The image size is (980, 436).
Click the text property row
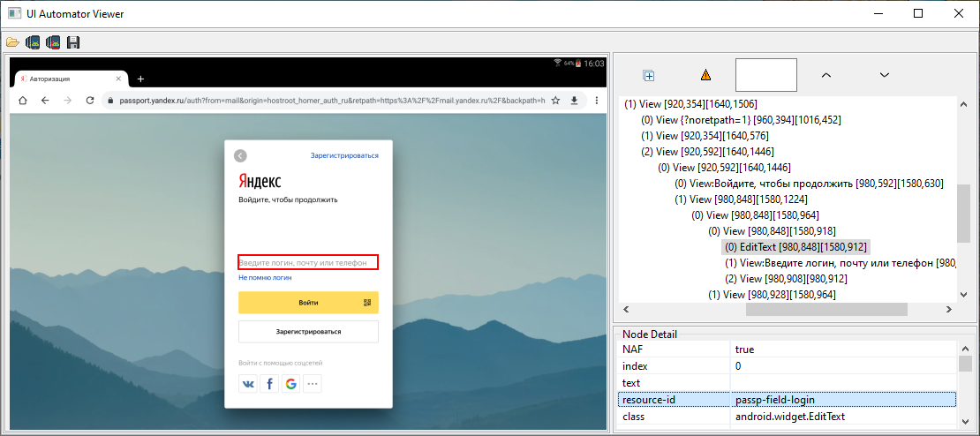[787, 382]
